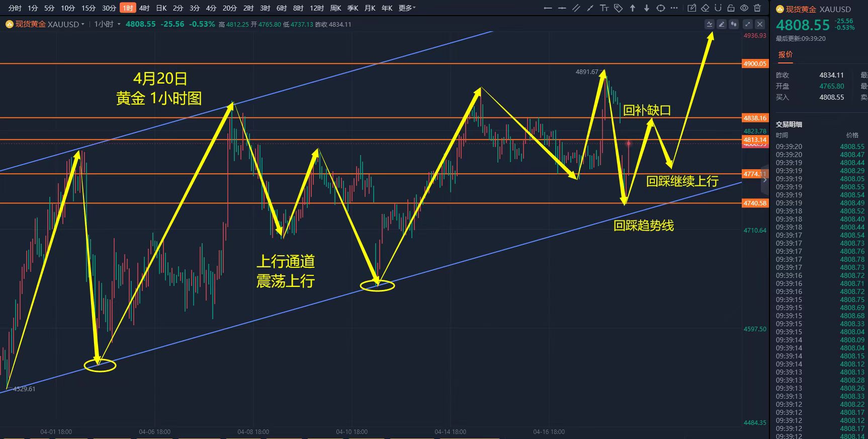
Task: Select the parallel channel drawing tool
Action: tap(576, 8)
